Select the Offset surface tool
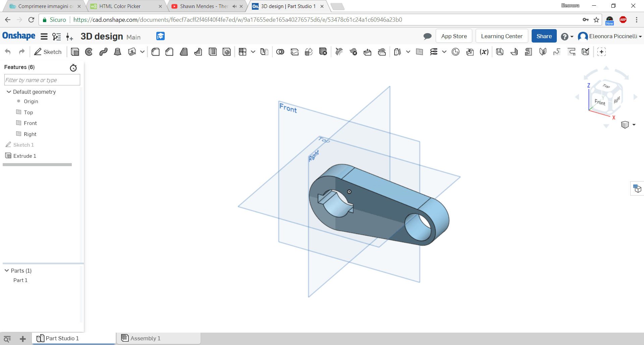 (397, 52)
